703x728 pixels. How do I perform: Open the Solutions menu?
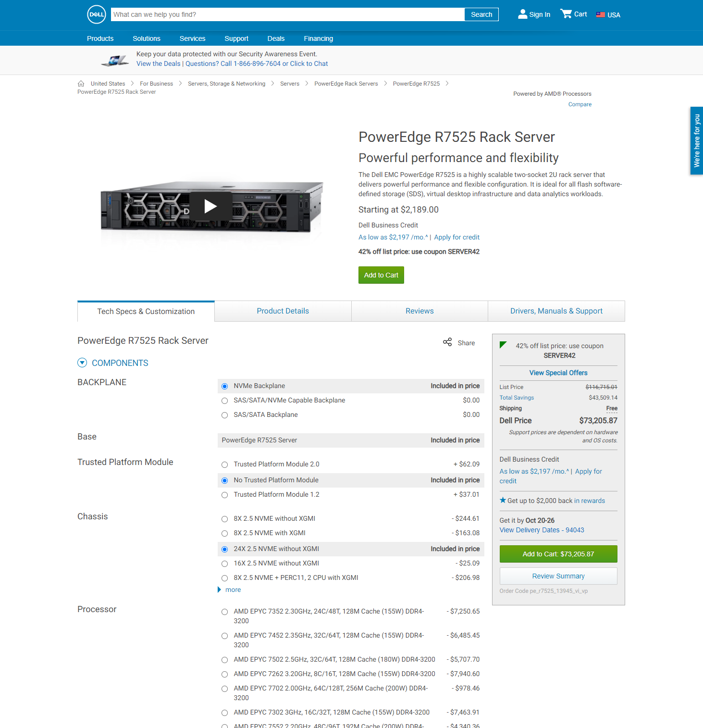[147, 38]
